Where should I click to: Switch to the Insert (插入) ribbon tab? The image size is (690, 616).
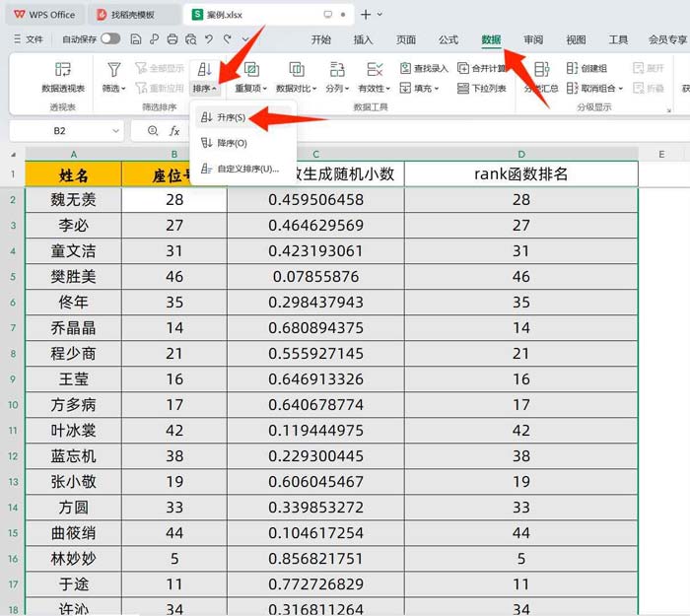[x=363, y=39]
